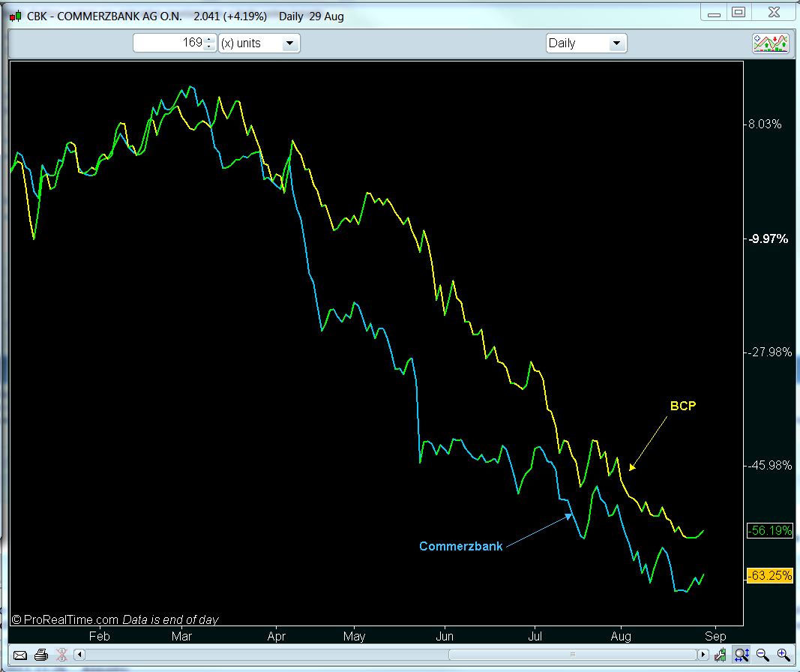Click the 8.03% axis label
800x672 pixels.
click(x=764, y=124)
